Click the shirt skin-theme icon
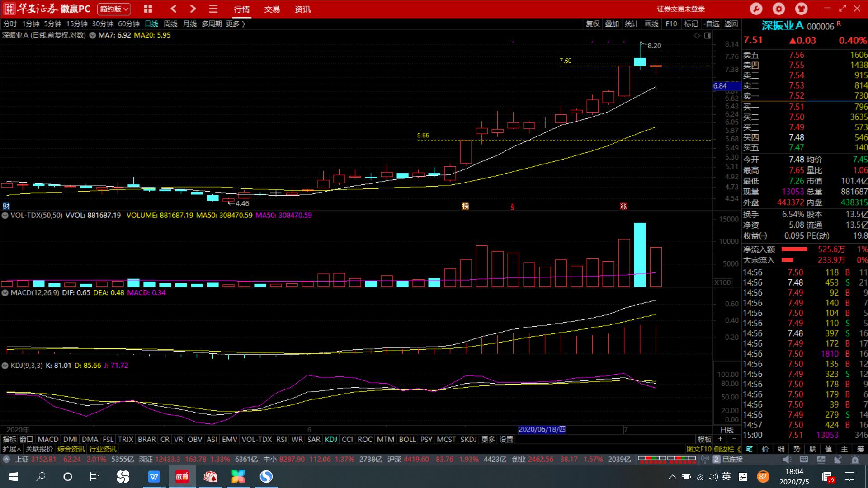The image size is (868, 488). coord(801,9)
